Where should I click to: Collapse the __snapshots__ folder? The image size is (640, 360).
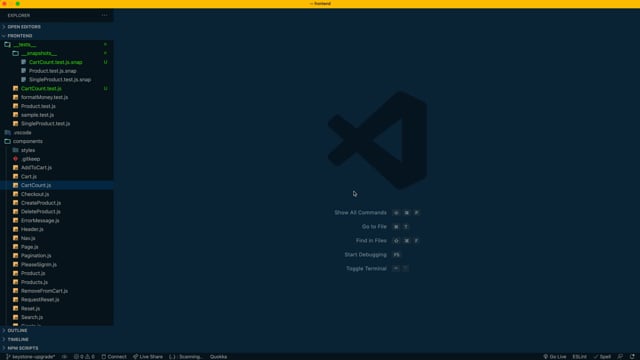tap(57, 53)
